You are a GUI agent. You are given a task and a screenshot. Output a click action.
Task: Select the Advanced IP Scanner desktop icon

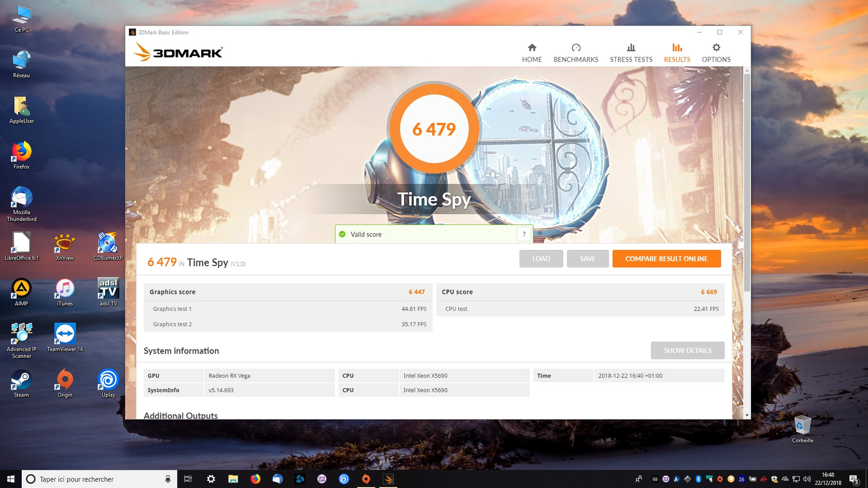click(x=22, y=341)
